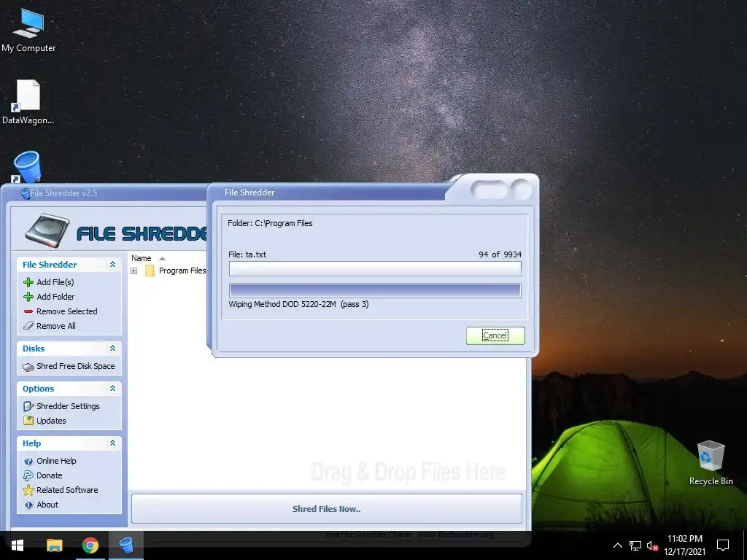Click the 'File: ta.txt' label
Screen dimensions: 747x560
247,254
